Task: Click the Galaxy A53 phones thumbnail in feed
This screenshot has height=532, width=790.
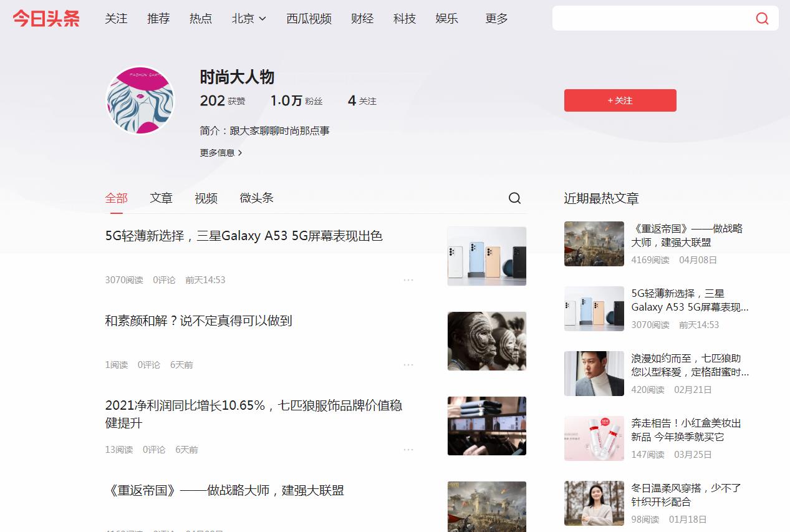Action: [486, 256]
